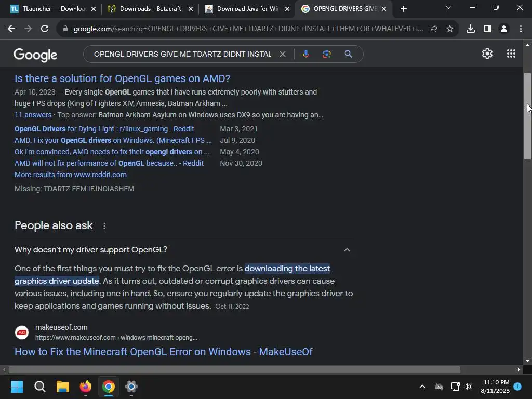This screenshot has width=532, height=399.
Task: Reload the current page
Action: 45,29
